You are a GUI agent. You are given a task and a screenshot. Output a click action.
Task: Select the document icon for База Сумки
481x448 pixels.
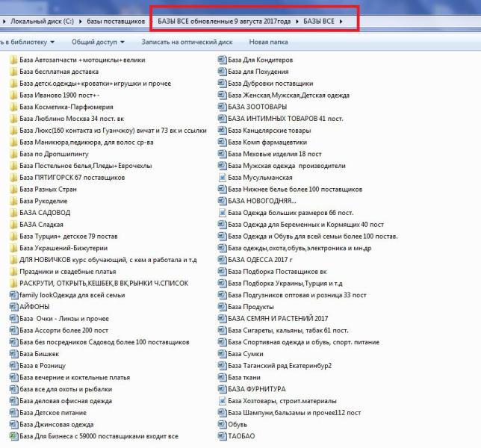tap(222, 354)
